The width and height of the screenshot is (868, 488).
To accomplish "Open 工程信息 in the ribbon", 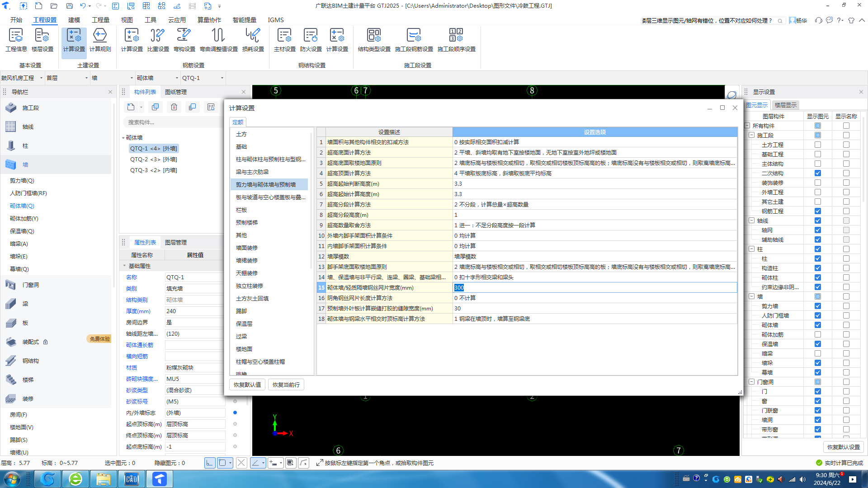I will (x=16, y=40).
